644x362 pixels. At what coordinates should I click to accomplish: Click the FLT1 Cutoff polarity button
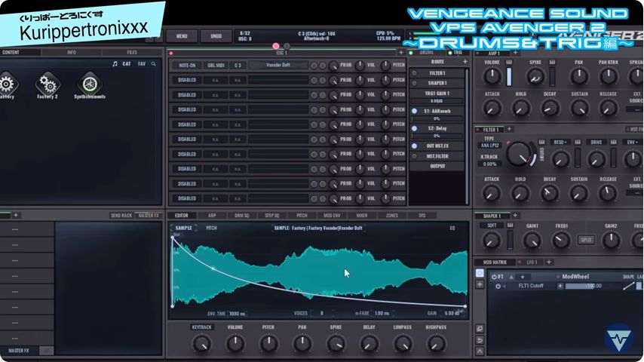pos(560,286)
